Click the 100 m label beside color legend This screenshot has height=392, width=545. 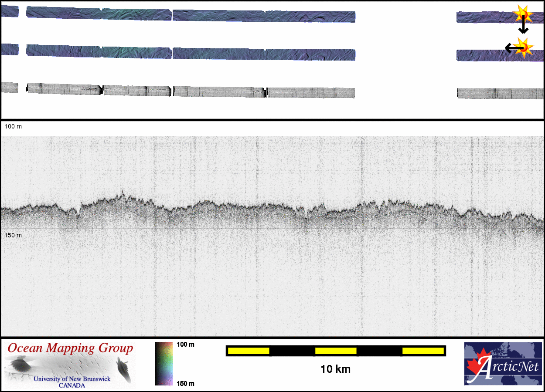(185, 345)
